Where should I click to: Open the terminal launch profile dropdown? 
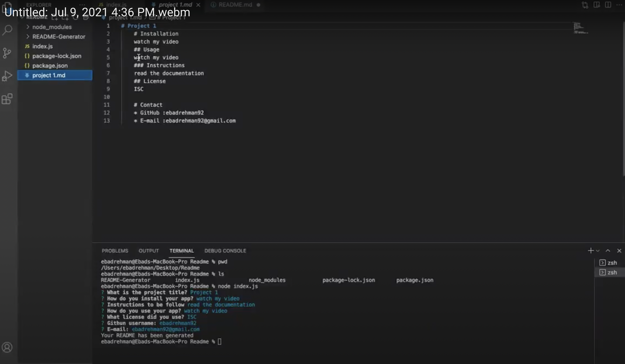click(x=598, y=250)
